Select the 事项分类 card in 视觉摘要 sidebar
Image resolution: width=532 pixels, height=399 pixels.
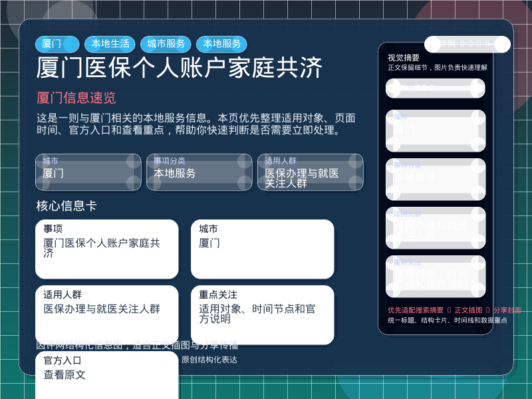(x=436, y=179)
